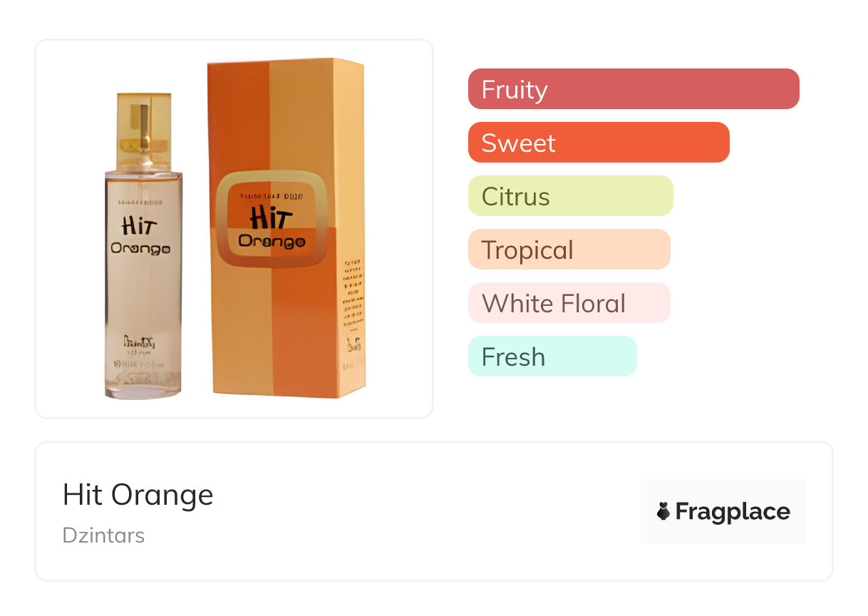Click the product image card frame
868x616 pixels.
click(x=234, y=229)
